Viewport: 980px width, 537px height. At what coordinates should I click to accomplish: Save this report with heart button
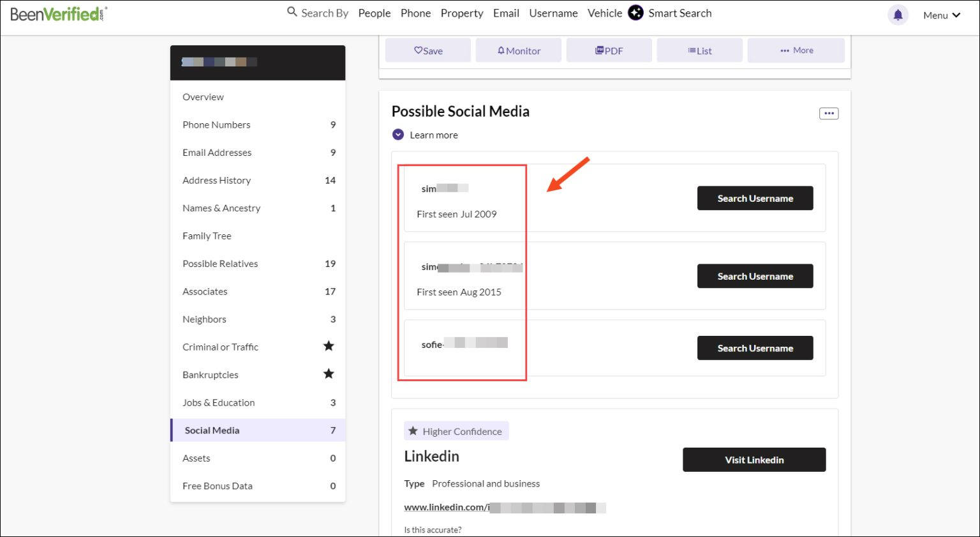(x=428, y=50)
